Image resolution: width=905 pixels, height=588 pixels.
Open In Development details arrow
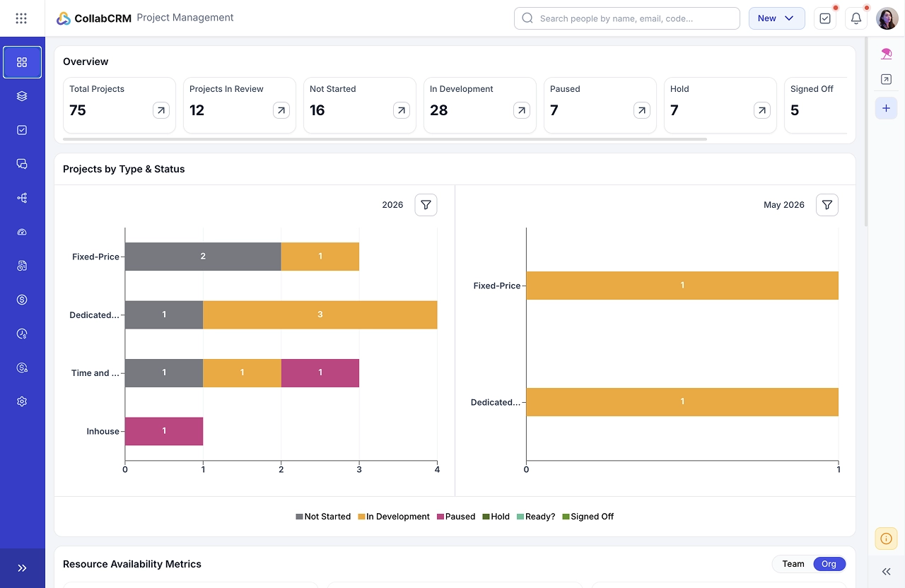coord(522,110)
